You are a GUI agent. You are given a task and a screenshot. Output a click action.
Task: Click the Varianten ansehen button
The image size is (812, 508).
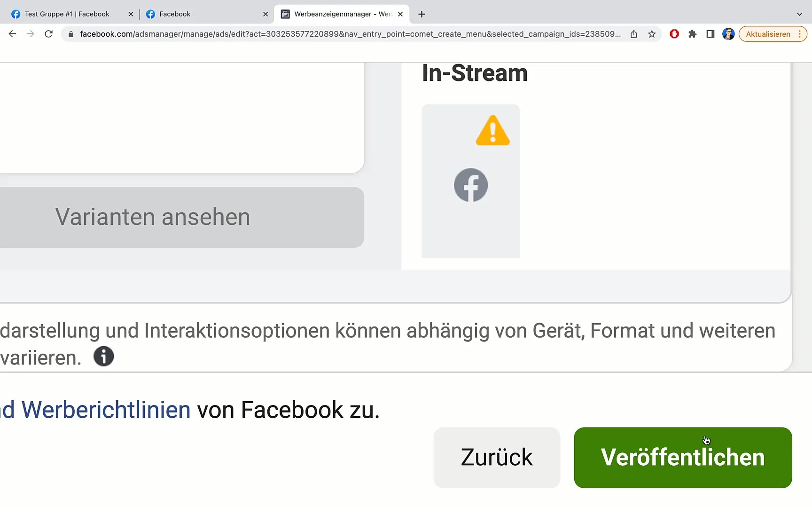pos(182,217)
